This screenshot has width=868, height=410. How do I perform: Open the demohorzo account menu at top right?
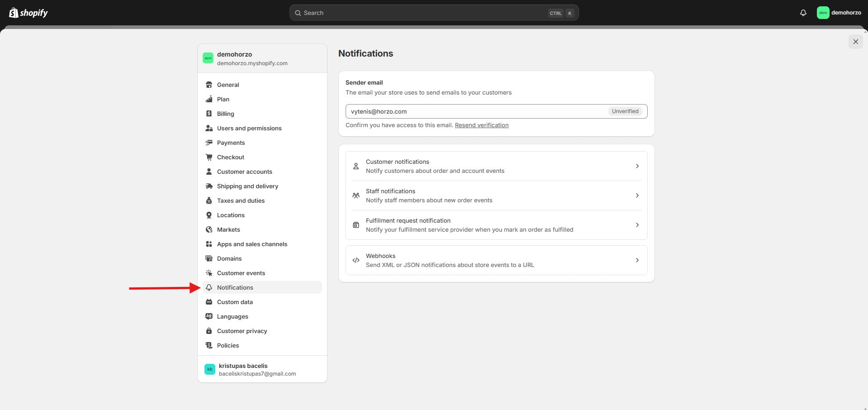[x=839, y=13]
